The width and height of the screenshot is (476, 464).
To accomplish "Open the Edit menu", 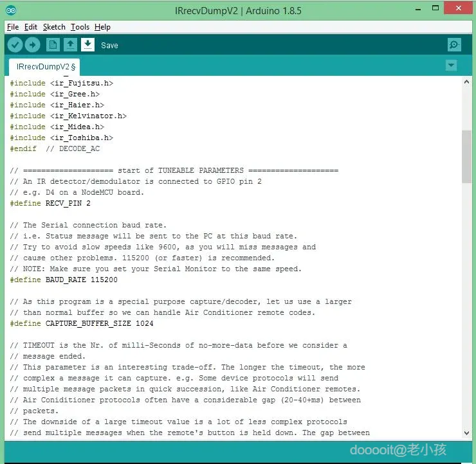I will pyautogui.click(x=31, y=27).
